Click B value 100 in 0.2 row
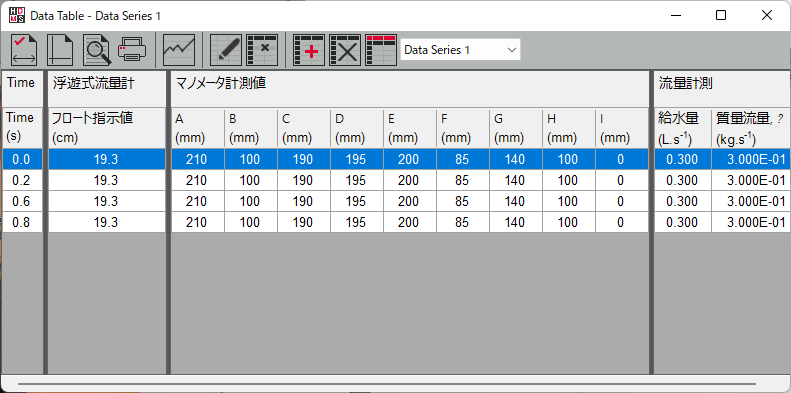The height and width of the screenshot is (393, 791). pyautogui.click(x=251, y=181)
